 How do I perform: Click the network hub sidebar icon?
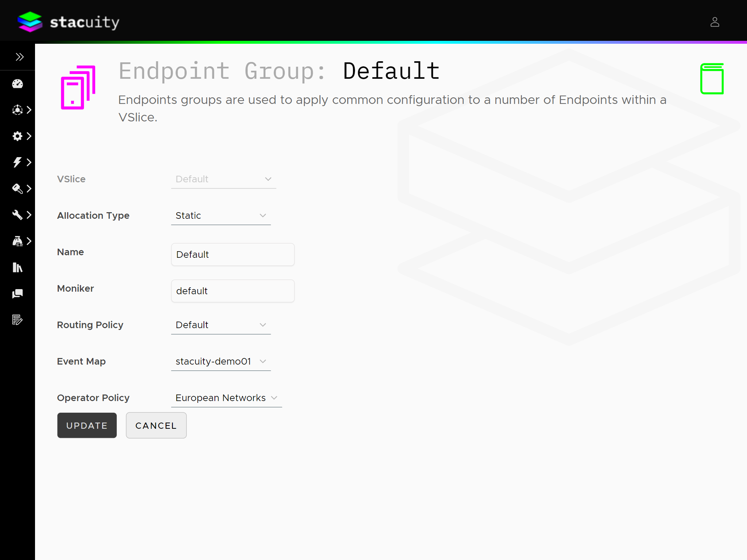pos(18,110)
